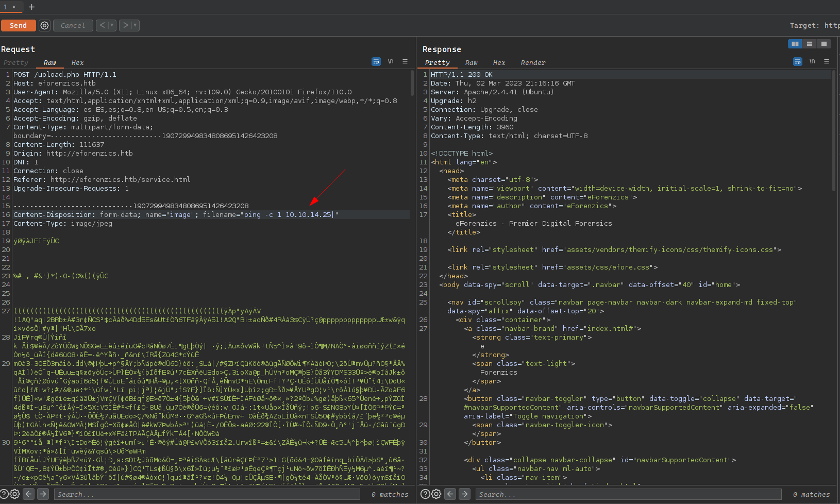Switch the Request view to Raw
Viewport: 840px width, 504px height.
tap(49, 62)
